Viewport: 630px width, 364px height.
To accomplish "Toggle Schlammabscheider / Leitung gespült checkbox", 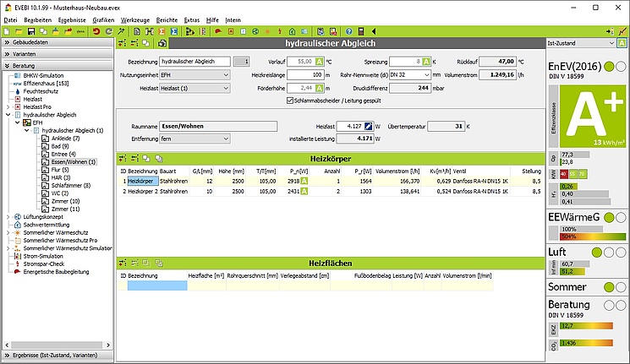I will [x=290, y=101].
